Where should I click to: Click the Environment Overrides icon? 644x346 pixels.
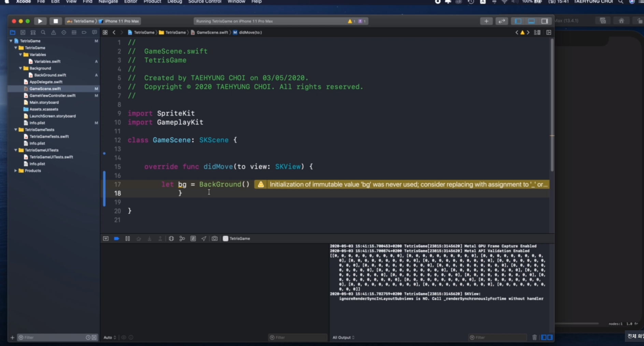point(193,239)
